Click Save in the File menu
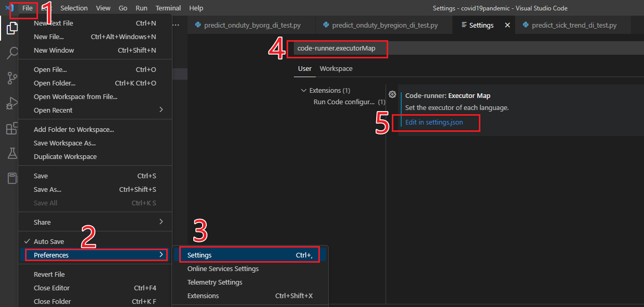The image size is (644, 307). (x=95, y=176)
